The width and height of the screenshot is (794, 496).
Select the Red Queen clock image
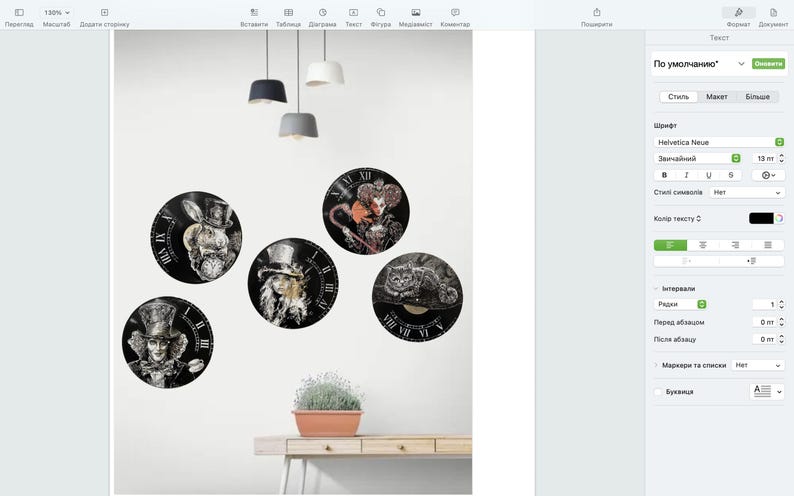tap(366, 211)
